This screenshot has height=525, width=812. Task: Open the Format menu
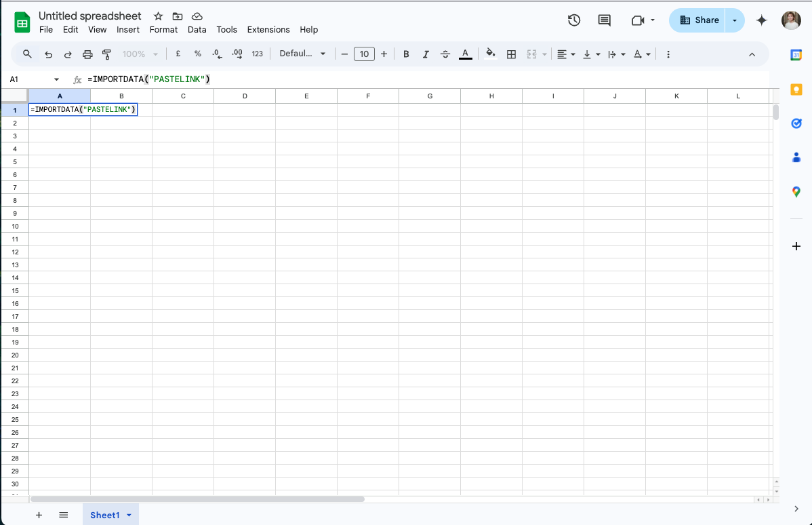(163, 30)
